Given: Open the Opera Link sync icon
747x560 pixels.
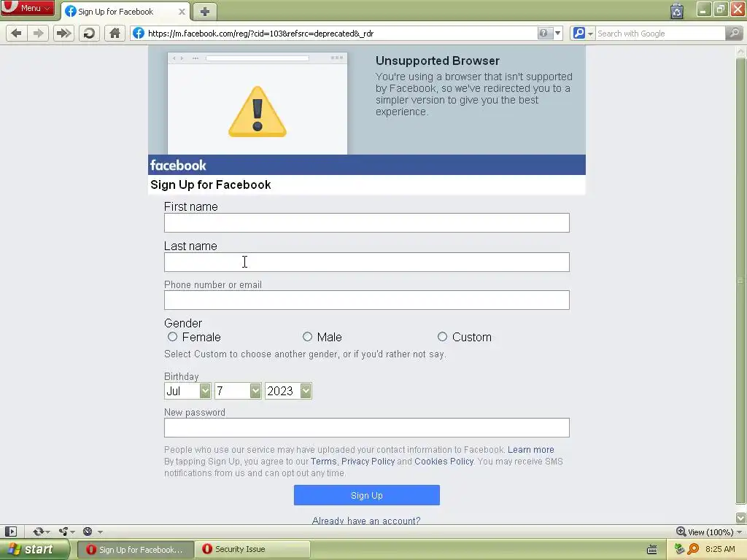Looking at the screenshot, I should pos(38,532).
